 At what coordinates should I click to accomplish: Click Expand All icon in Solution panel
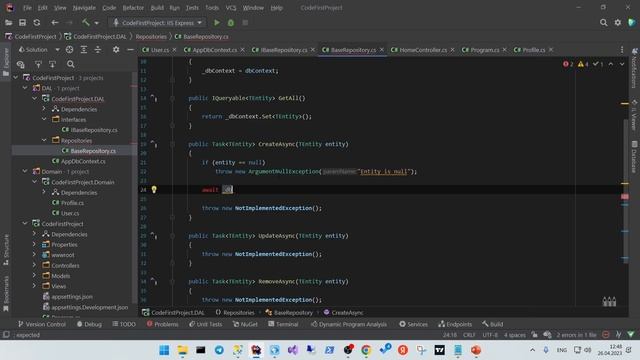[x=84, y=49]
